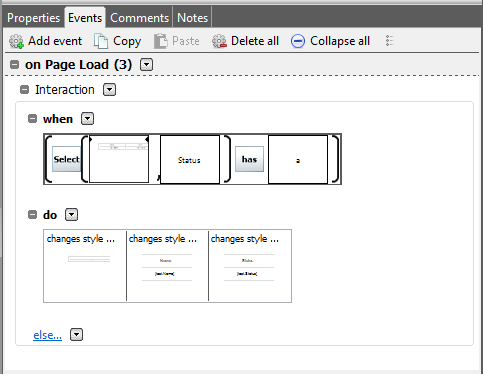The height and width of the screenshot is (375, 483).
Task: Click the Copy pages icon
Action: click(x=101, y=41)
